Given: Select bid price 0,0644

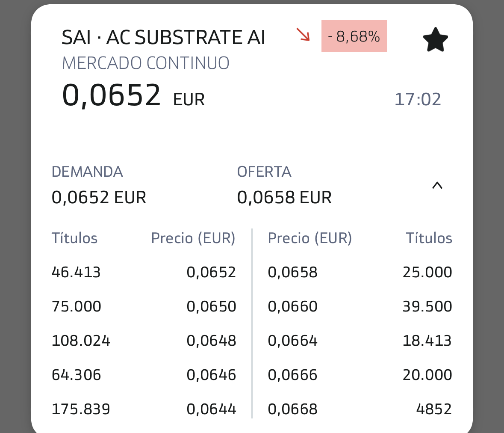Looking at the screenshot, I should [211, 409].
